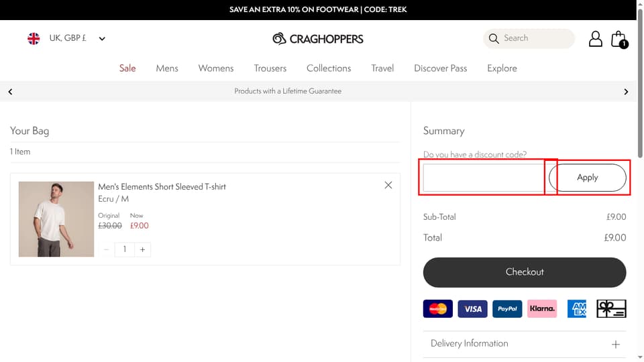
Task: Click the Your Bag heading
Action: (x=30, y=131)
